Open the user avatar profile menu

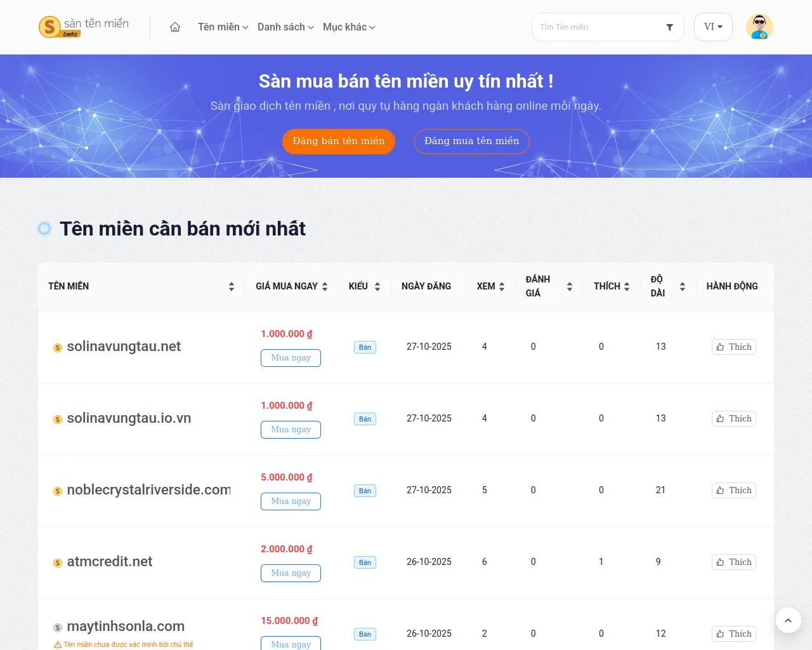point(759,27)
